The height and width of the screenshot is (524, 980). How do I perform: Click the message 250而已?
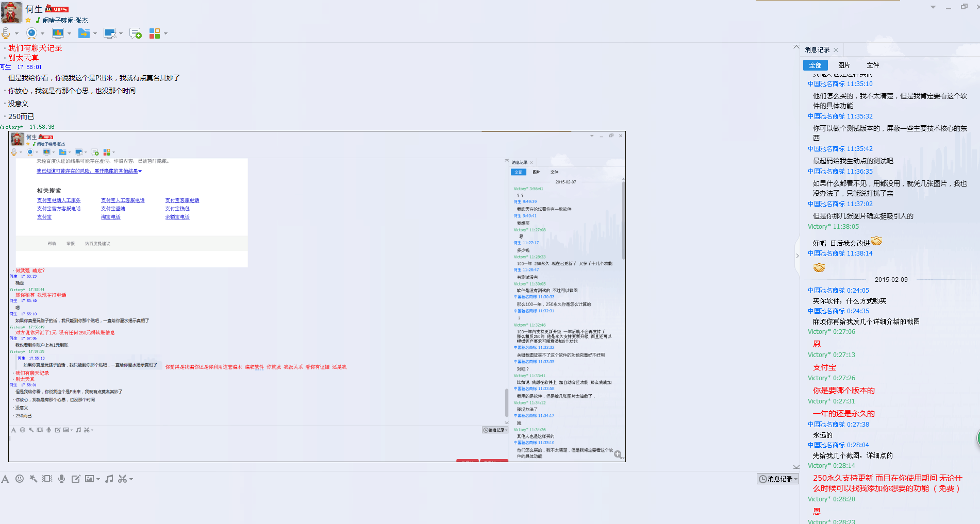pyautogui.click(x=21, y=116)
